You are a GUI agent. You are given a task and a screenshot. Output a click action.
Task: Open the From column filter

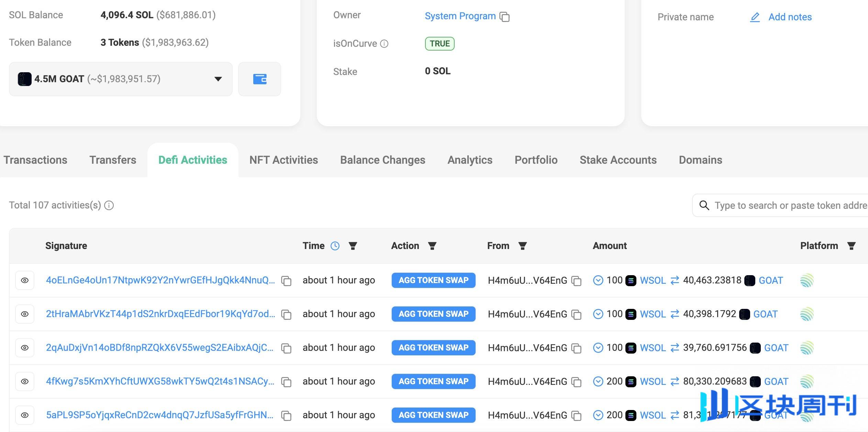[x=523, y=246]
